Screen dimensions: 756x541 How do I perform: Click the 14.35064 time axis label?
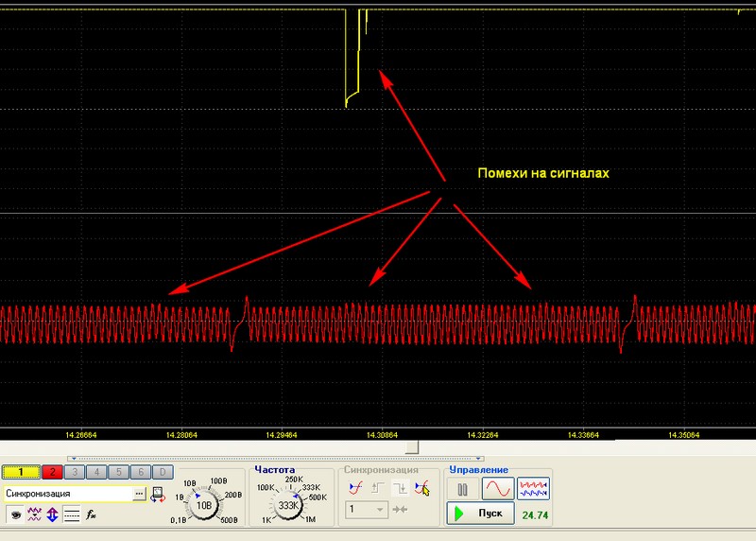[x=683, y=435]
